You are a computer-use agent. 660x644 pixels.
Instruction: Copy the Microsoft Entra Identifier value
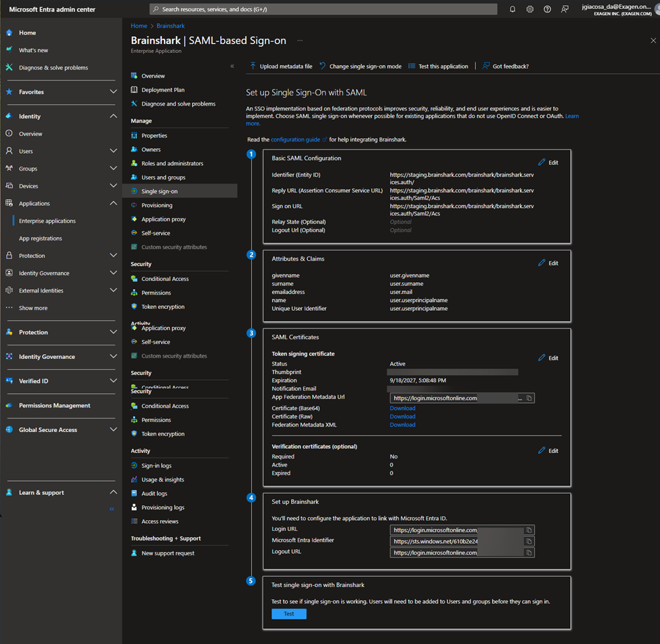(x=529, y=542)
